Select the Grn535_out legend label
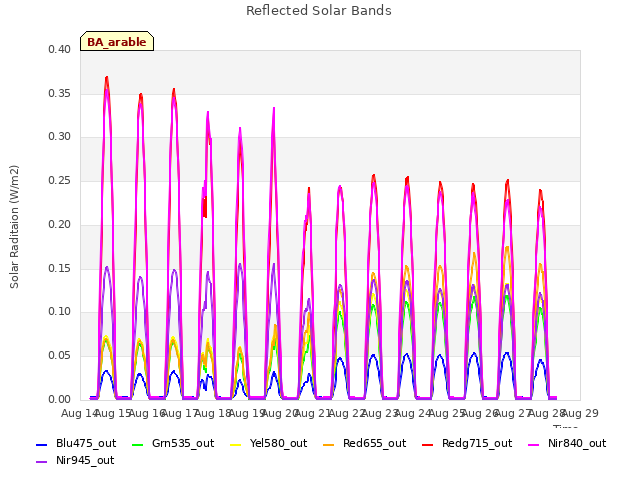The width and height of the screenshot is (640, 480). (183, 443)
